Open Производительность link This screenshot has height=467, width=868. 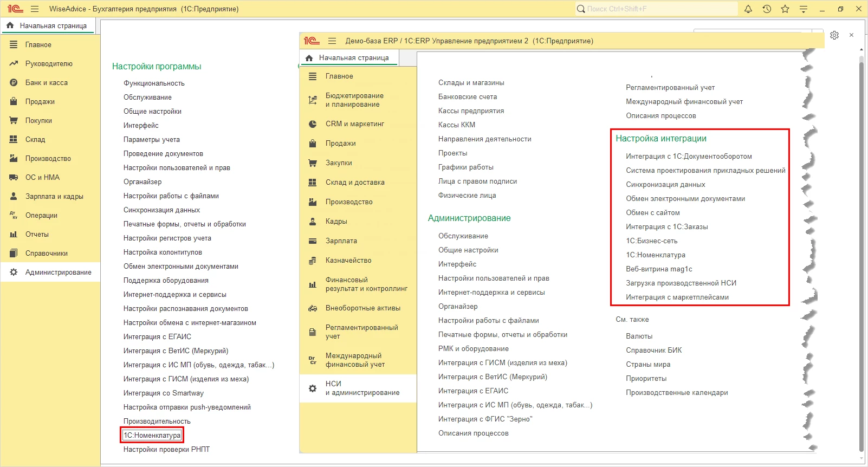(x=157, y=421)
